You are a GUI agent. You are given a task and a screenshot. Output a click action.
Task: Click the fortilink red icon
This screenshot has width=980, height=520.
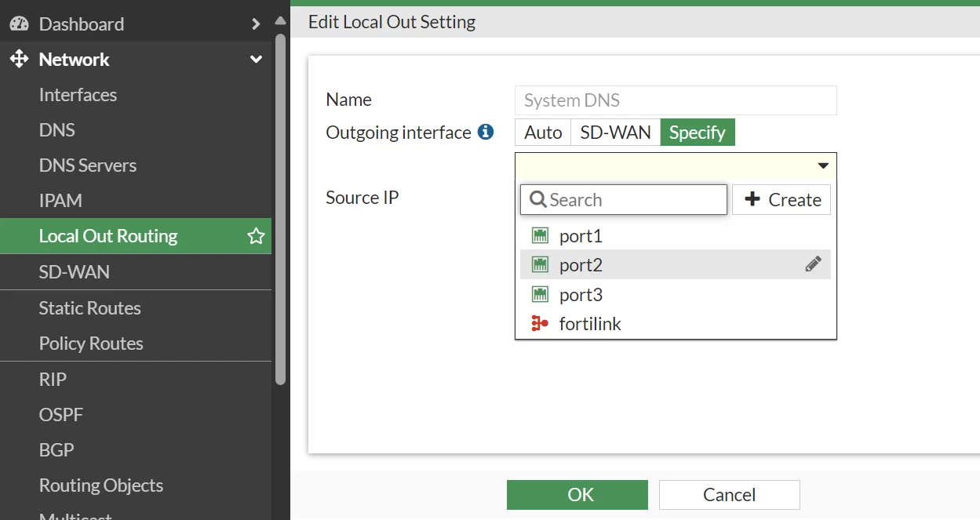point(540,323)
